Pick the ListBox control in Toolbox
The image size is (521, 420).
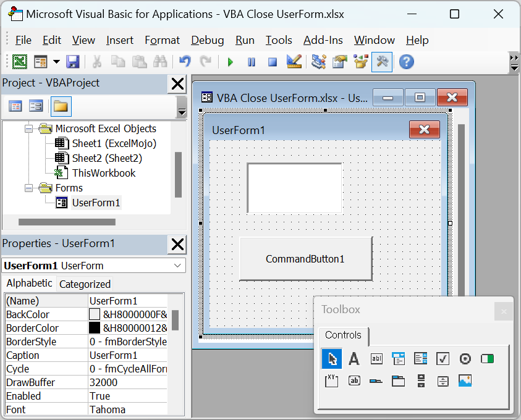pos(421,359)
